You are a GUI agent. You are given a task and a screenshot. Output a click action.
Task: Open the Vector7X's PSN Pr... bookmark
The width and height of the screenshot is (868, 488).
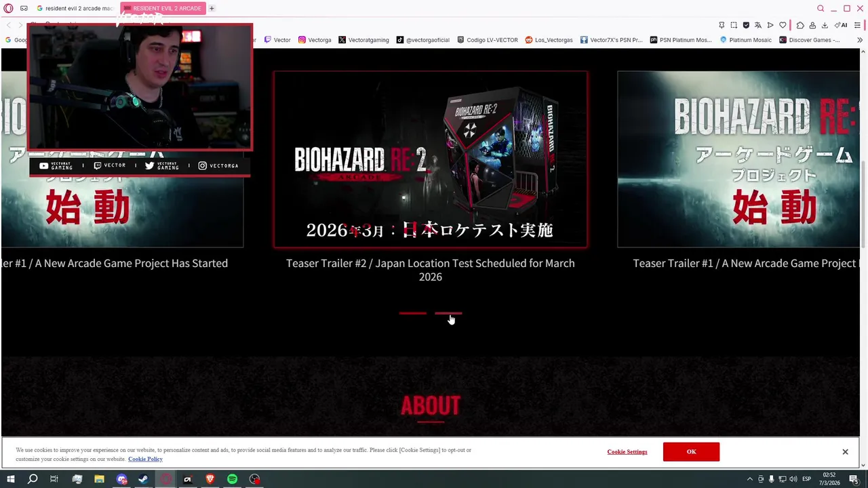(x=611, y=40)
